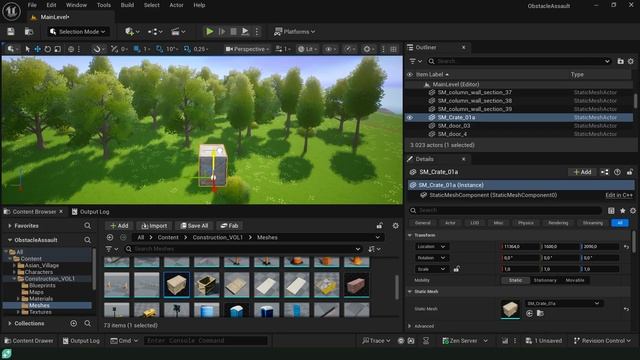Image resolution: width=640 pixels, height=360 pixels.
Task: Toggle the Scale lock ratio padlock
Action: pyautogui.click(x=456, y=269)
